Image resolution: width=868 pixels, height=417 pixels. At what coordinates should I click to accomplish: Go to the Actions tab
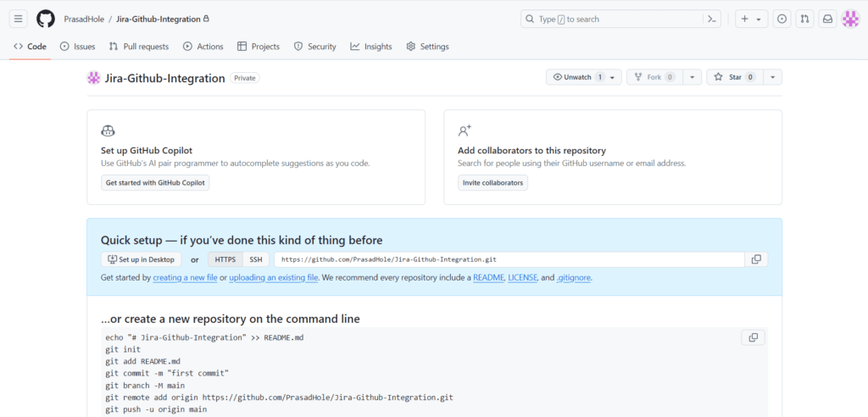[x=203, y=47]
